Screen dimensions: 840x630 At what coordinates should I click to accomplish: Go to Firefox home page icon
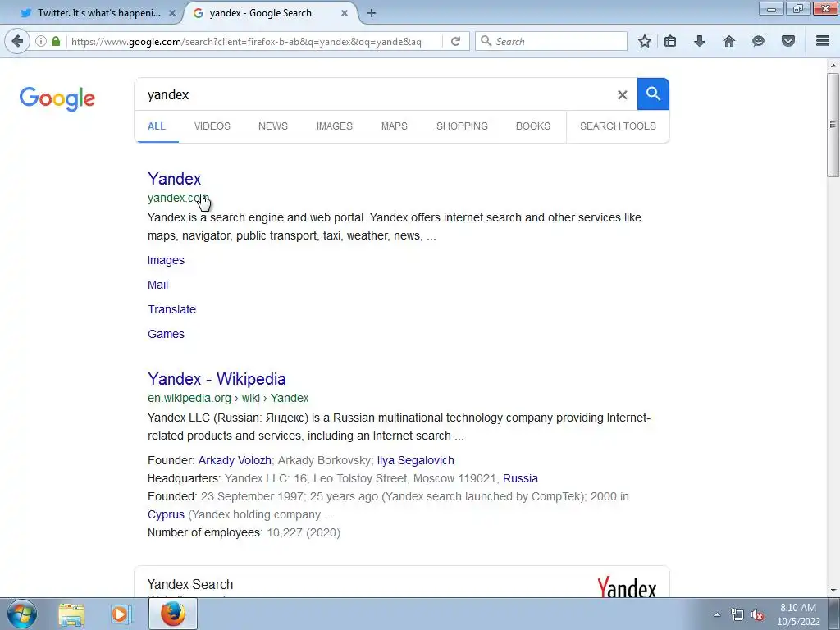point(729,41)
